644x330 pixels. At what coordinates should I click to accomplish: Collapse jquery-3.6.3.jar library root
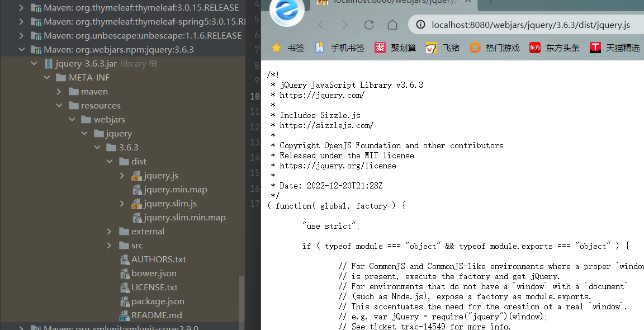(34, 64)
